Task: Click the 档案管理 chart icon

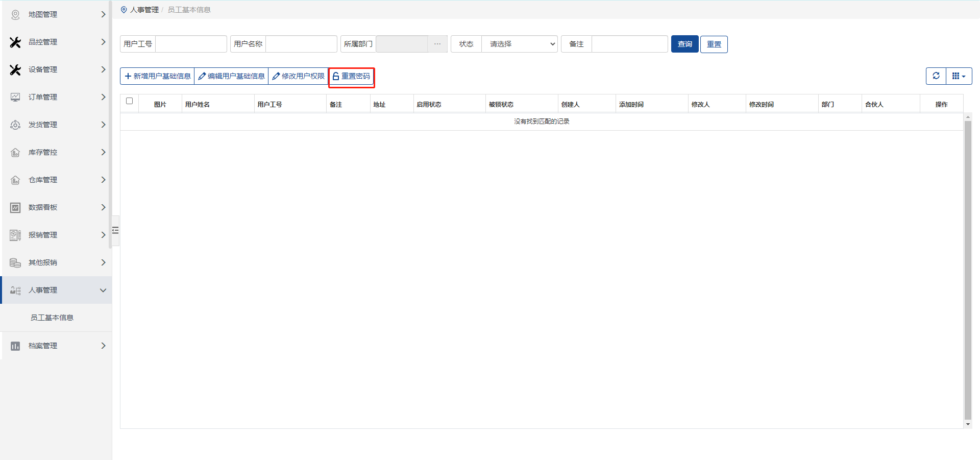Action: (x=15, y=346)
